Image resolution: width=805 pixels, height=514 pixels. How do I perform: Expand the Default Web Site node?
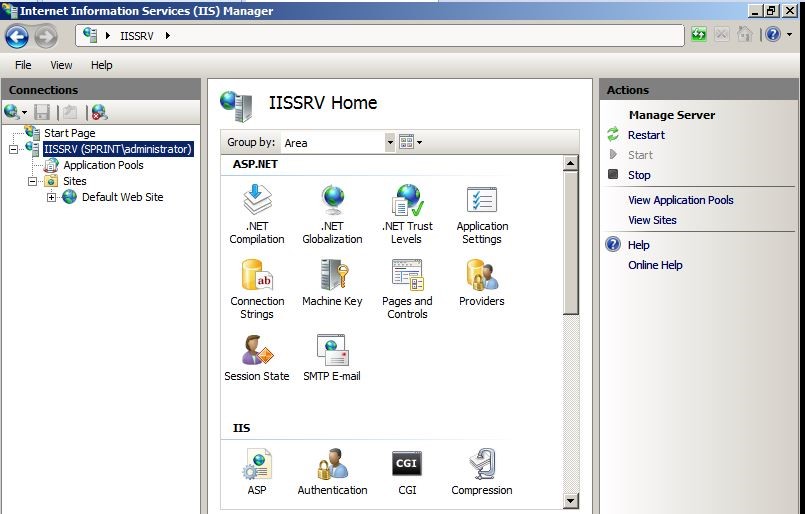(51, 197)
